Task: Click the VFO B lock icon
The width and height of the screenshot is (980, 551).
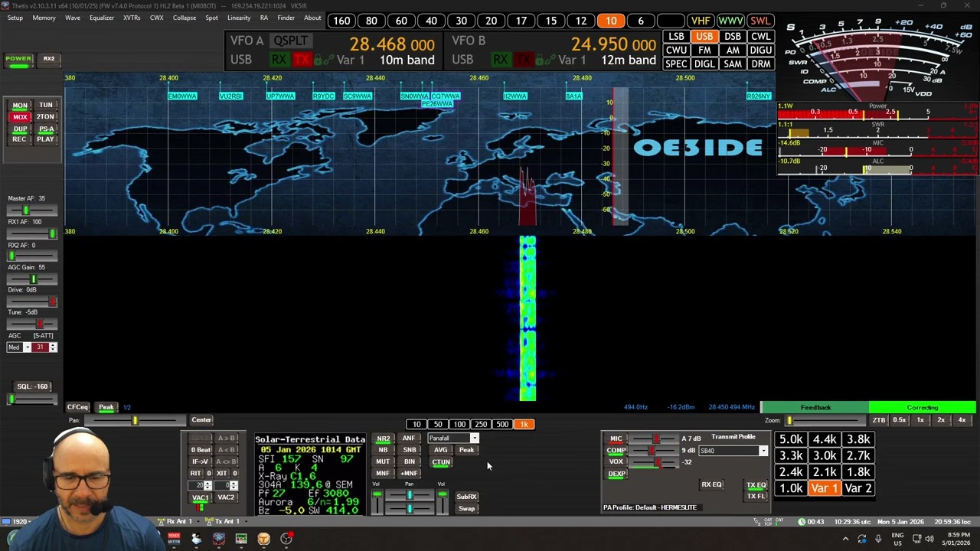Action: coord(541,60)
